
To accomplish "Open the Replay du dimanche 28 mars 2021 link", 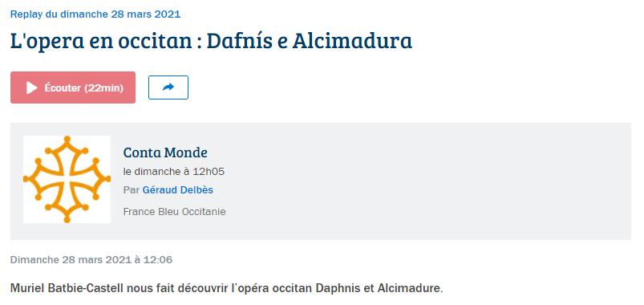I will click(95, 14).
